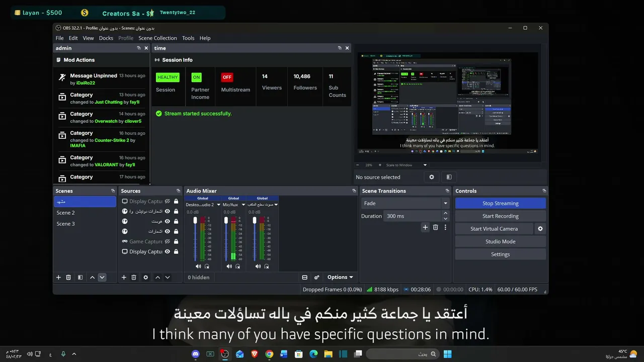Click Start Recording button
The width and height of the screenshot is (644, 362).
click(500, 216)
